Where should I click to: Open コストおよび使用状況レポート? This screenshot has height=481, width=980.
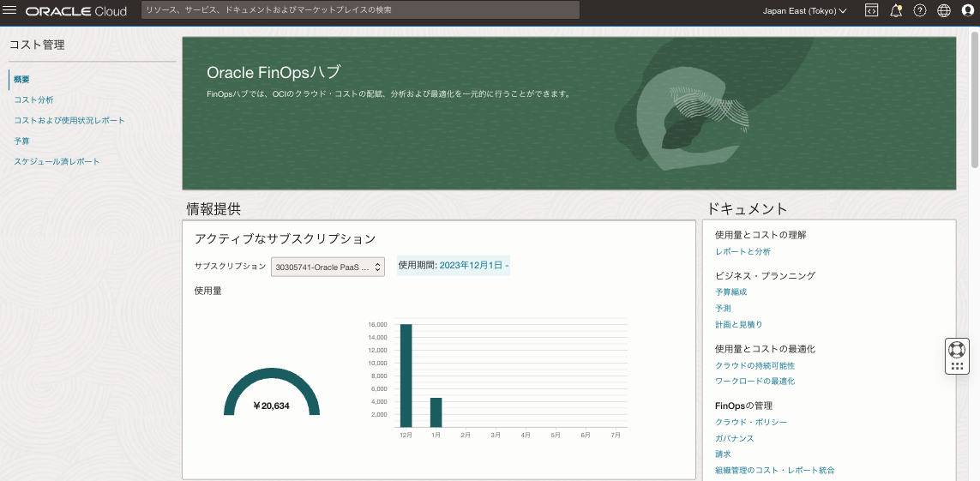[69, 121]
